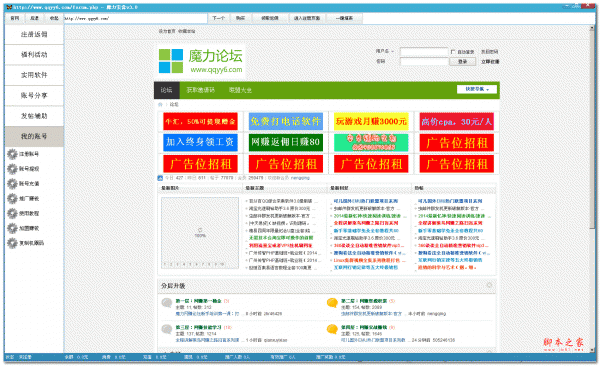The height and width of the screenshot is (366, 600).
Task: Open the 50%可提现赠金 red ad banner
Action: (201, 121)
